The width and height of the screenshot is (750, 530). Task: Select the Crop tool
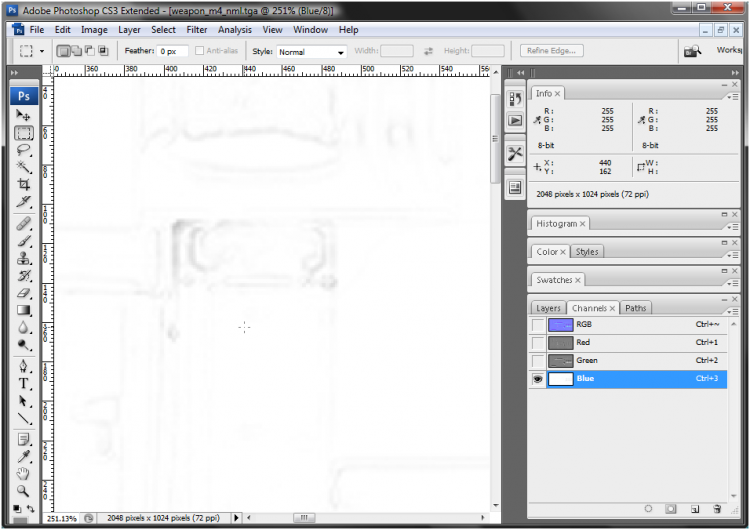click(24, 184)
